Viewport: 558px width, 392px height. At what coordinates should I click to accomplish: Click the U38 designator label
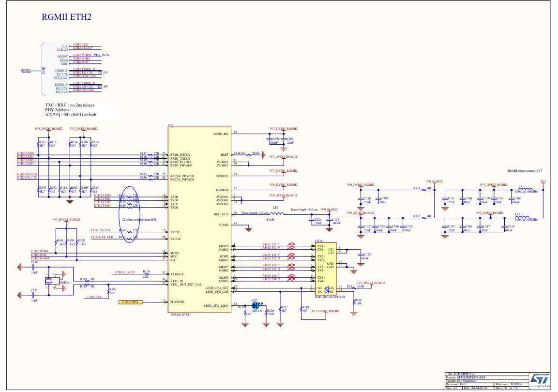[170, 125]
